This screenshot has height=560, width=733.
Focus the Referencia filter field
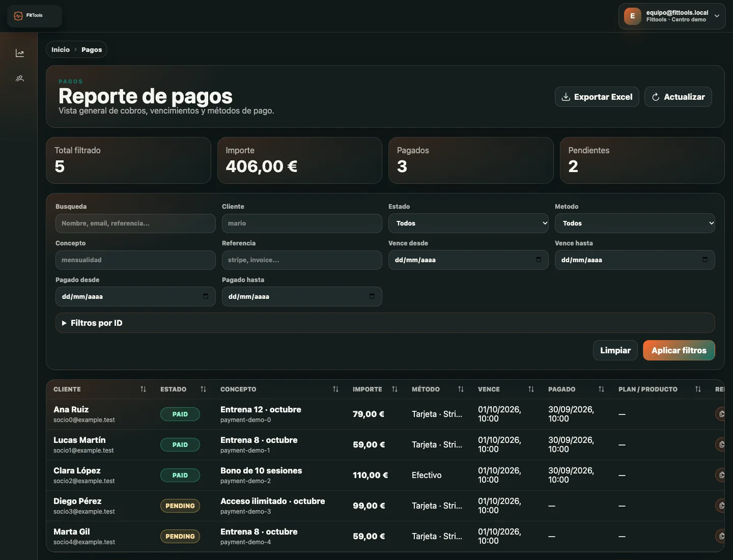(x=302, y=260)
